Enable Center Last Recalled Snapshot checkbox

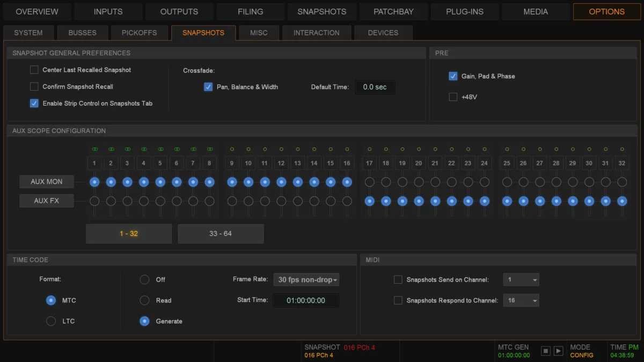pyautogui.click(x=34, y=70)
